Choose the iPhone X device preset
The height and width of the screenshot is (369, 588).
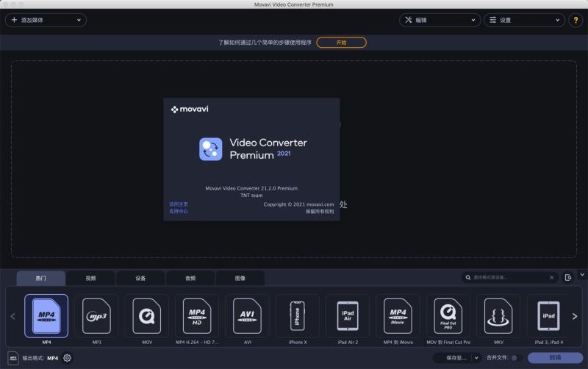click(298, 316)
